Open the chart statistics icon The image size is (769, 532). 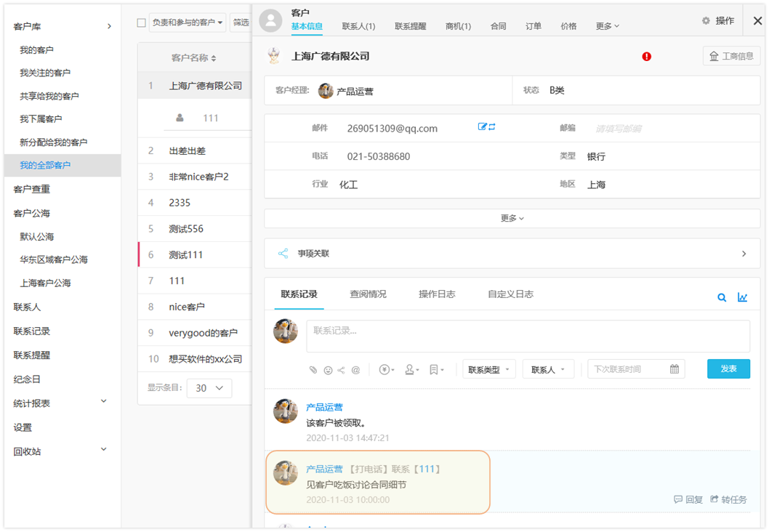[742, 297]
